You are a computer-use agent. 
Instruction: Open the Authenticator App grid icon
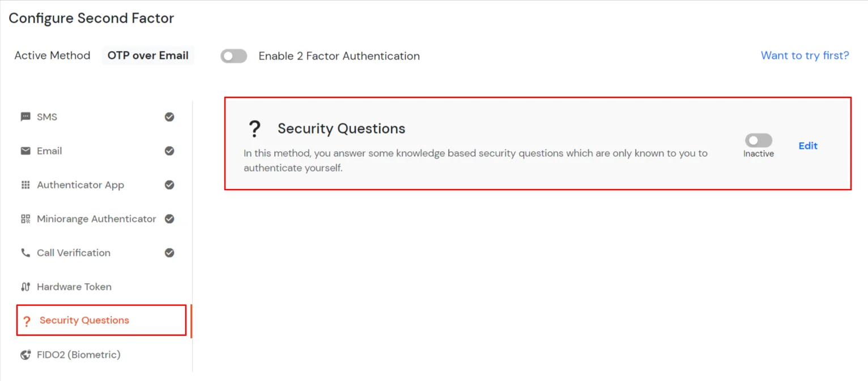click(25, 185)
